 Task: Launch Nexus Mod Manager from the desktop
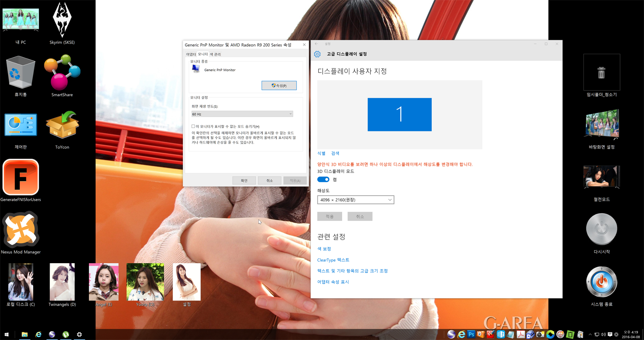[21, 233]
